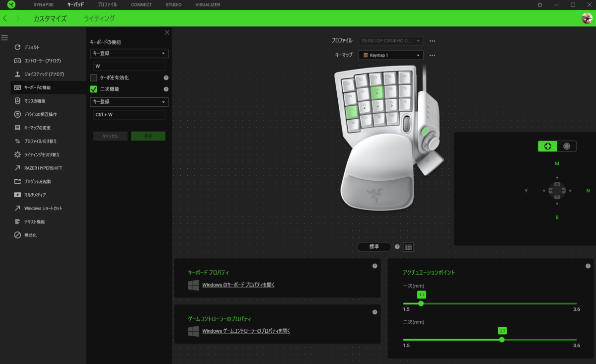
Task: Open Windows のキーボード プロパティを開く link
Action: click(238, 285)
